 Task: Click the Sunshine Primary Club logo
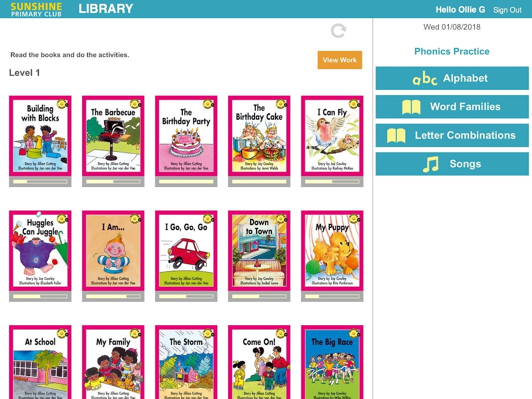click(36, 9)
